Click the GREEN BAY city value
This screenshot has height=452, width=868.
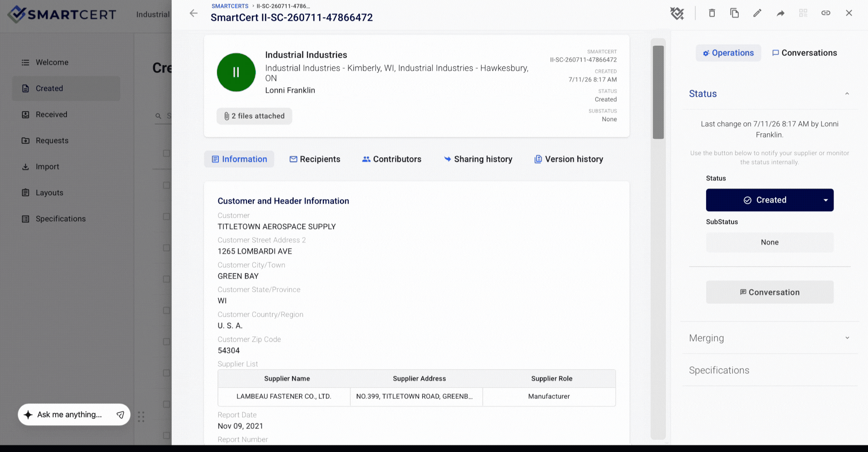(238, 276)
